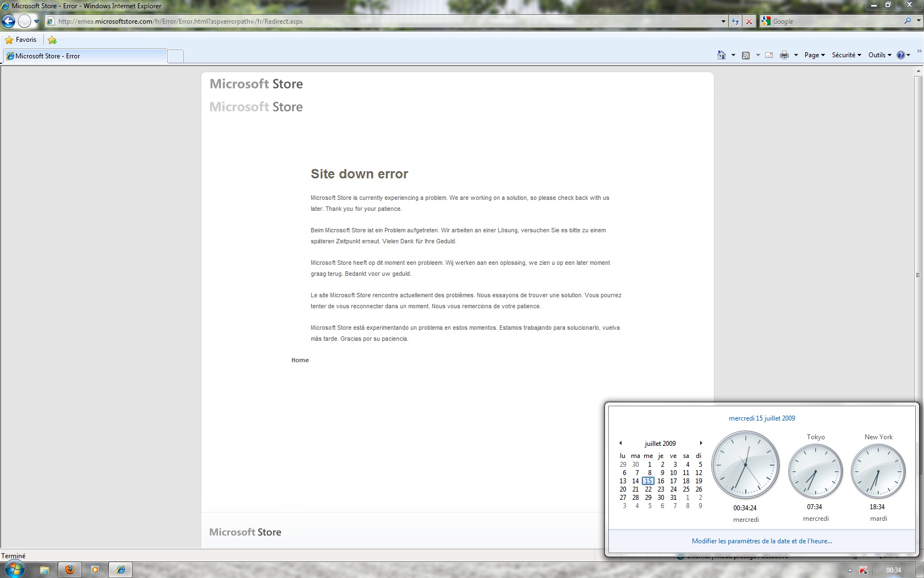Open Firefox from the taskbar

click(70, 570)
